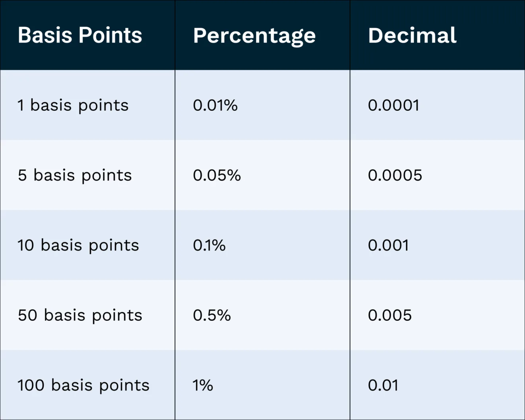Select the 0.01 decimal cell

click(x=383, y=385)
